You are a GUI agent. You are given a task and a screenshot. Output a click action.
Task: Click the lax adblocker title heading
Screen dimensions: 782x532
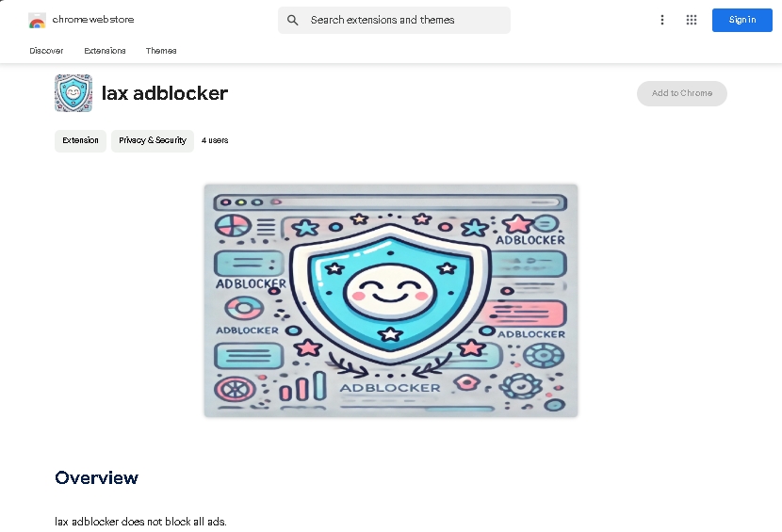pos(165,93)
